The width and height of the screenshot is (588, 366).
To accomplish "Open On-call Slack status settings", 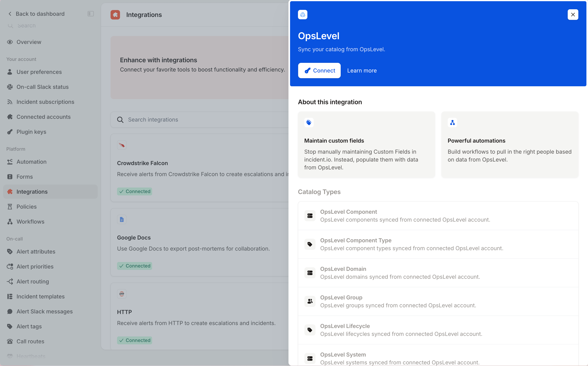I will [x=50, y=87].
